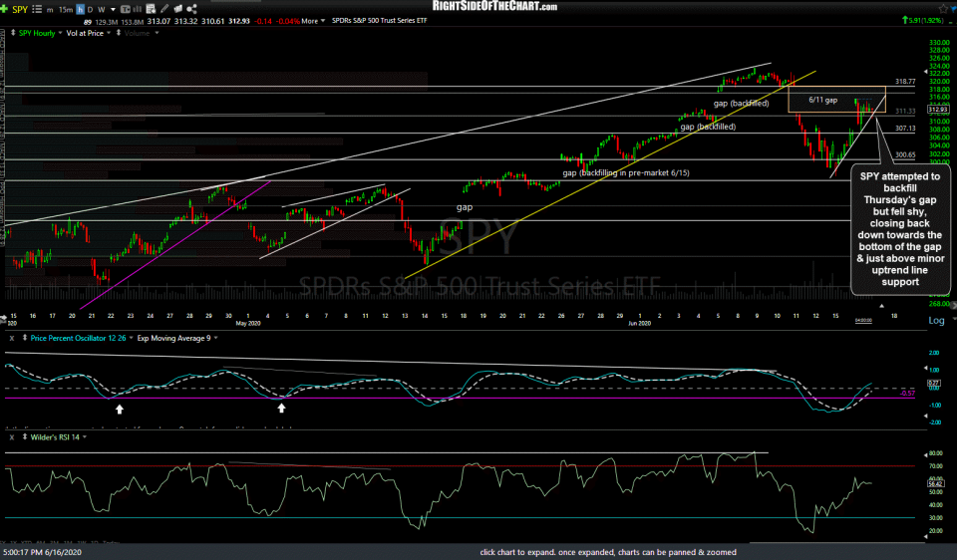Open the bar chart style icon
The height and width of the screenshot is (560, 957).
[138, 9]
